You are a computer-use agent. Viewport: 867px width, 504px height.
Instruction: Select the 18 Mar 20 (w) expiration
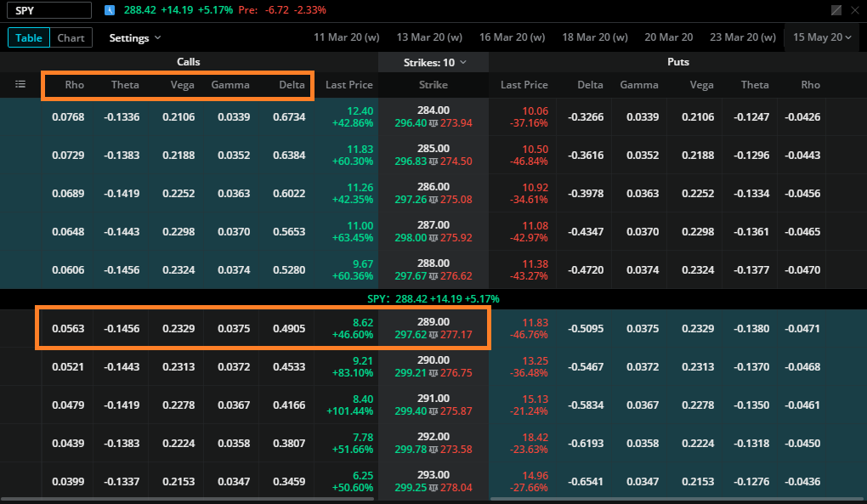click(x=595, y=37)
